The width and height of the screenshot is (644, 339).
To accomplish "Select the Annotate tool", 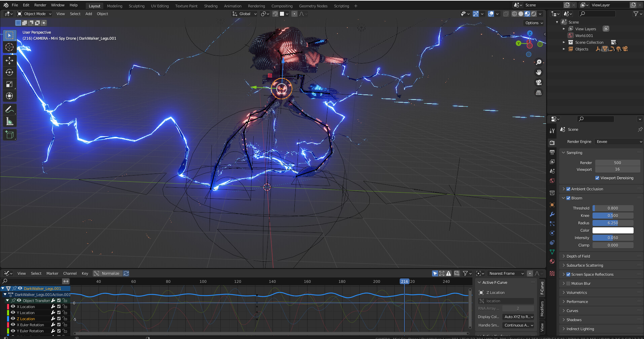I will pyautogui.click(x=9, y=109).
